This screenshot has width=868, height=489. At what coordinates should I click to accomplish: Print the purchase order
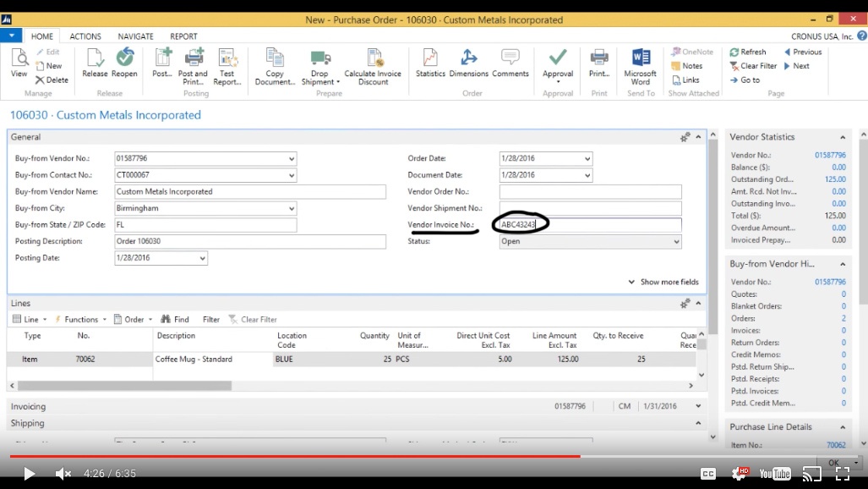tap(599, 63)
